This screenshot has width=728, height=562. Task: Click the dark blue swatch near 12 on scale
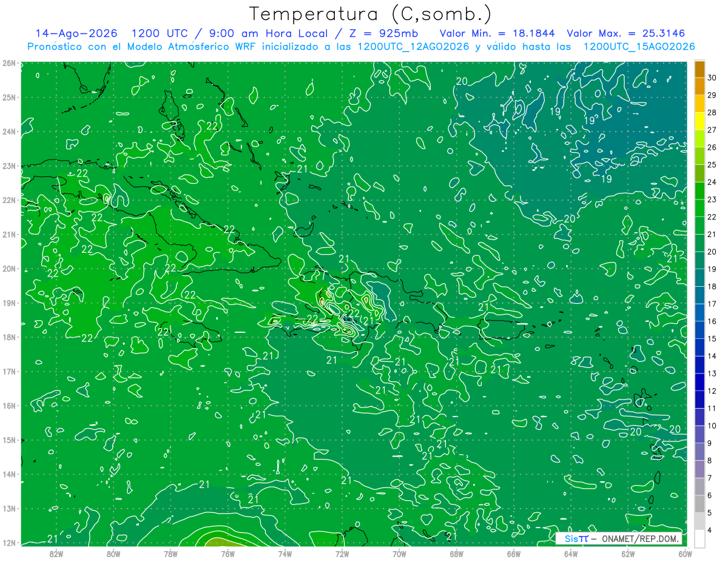click(699, 382)
